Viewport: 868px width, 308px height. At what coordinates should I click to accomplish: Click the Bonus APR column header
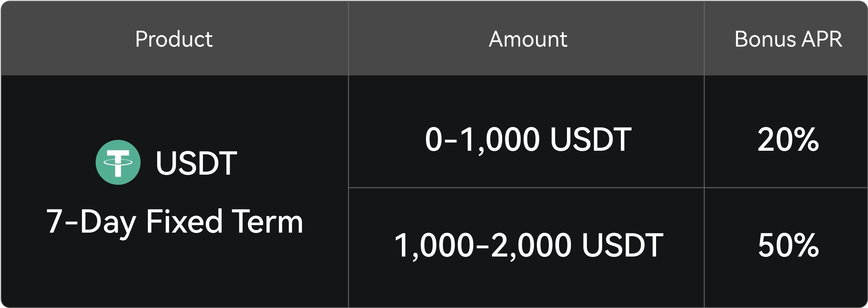click(x=788, y=39)
